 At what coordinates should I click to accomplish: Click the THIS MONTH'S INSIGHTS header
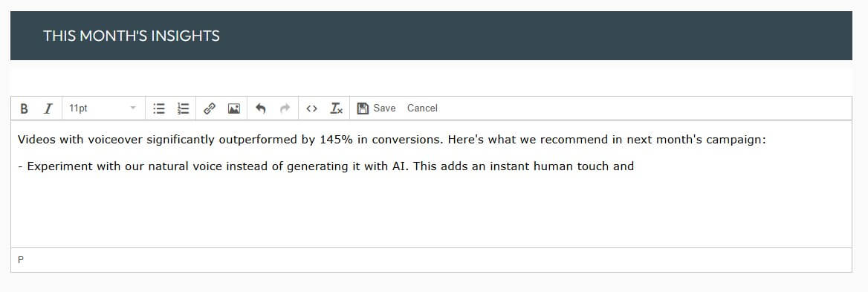[x=132, y=36]
